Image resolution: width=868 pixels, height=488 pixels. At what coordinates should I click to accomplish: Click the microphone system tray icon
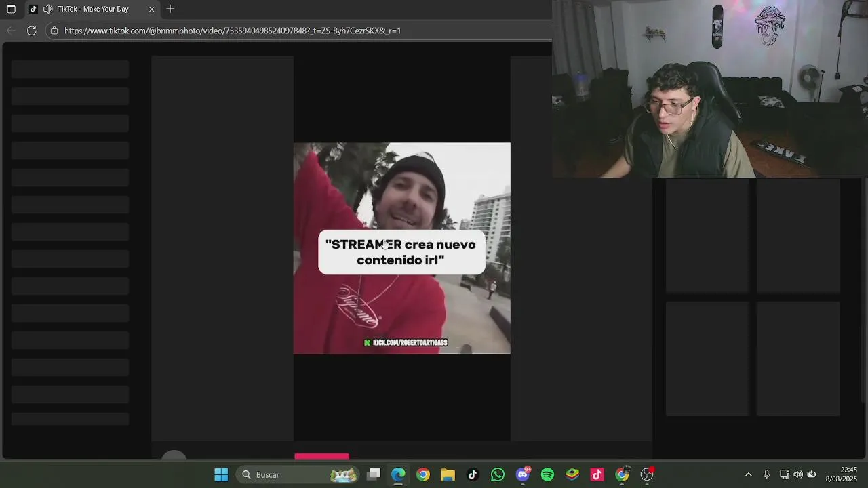[x=766, y=474]
